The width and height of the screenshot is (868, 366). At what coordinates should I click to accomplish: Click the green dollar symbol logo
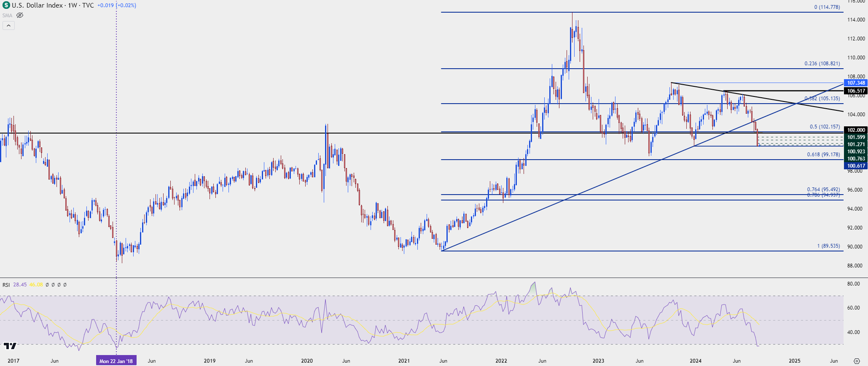(x=6, y=5)
